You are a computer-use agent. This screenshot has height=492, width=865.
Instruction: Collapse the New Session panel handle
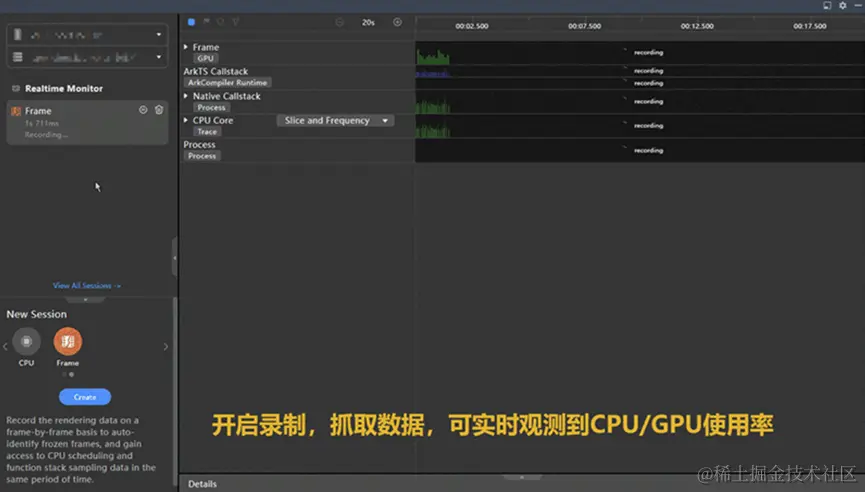point(86,300)
